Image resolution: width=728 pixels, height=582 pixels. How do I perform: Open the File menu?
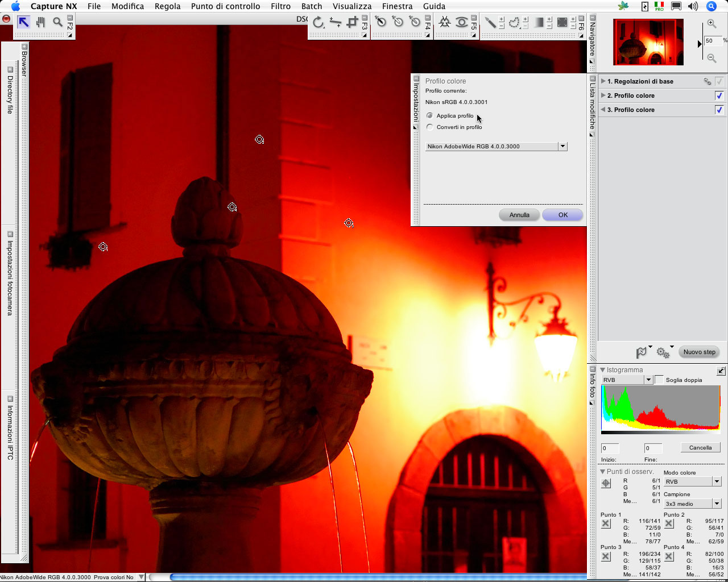point(94,6)
